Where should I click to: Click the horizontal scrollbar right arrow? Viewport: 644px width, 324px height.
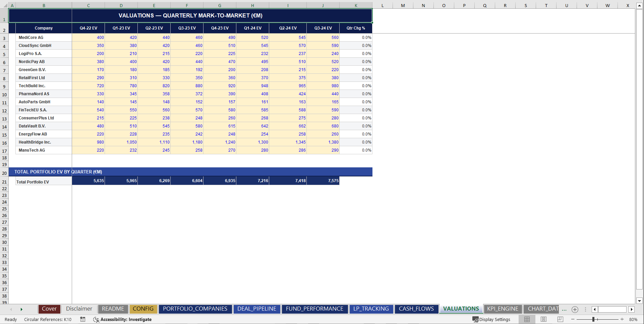(x=632, y=309)
